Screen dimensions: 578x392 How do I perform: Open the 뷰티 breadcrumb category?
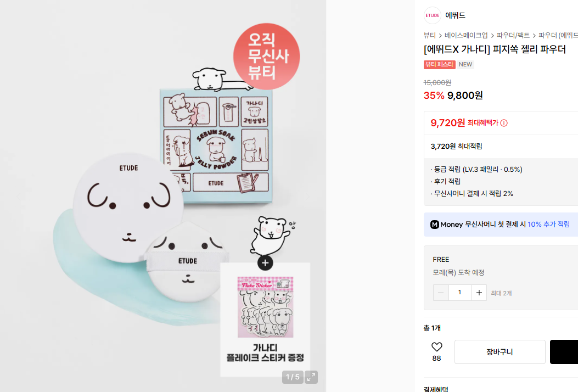(429, 35)
